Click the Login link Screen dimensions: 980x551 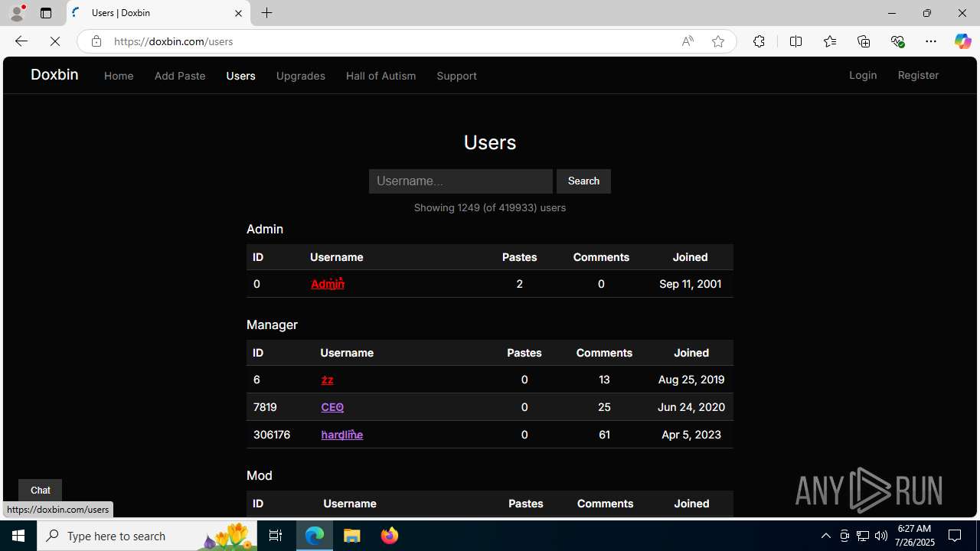pos(863,75)
